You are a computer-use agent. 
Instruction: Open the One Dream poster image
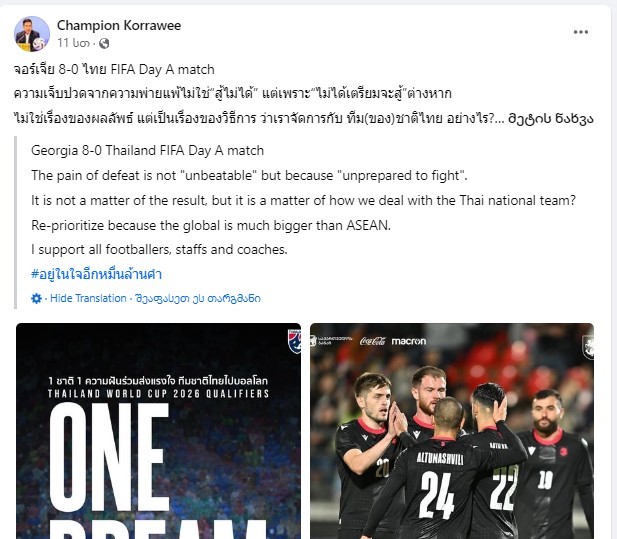point(158,431)
